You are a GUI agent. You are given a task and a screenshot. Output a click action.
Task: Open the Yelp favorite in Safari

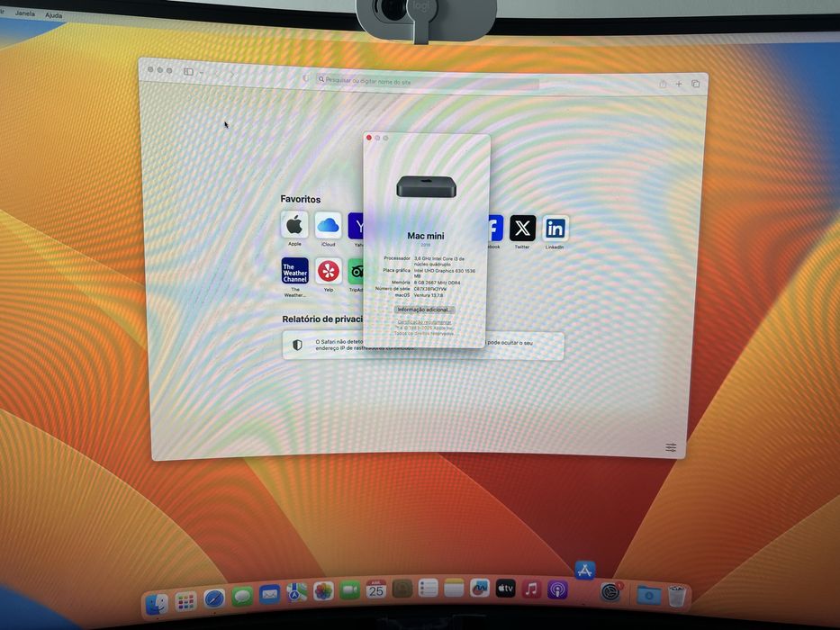pyautogui.click(x=329, y=271)
